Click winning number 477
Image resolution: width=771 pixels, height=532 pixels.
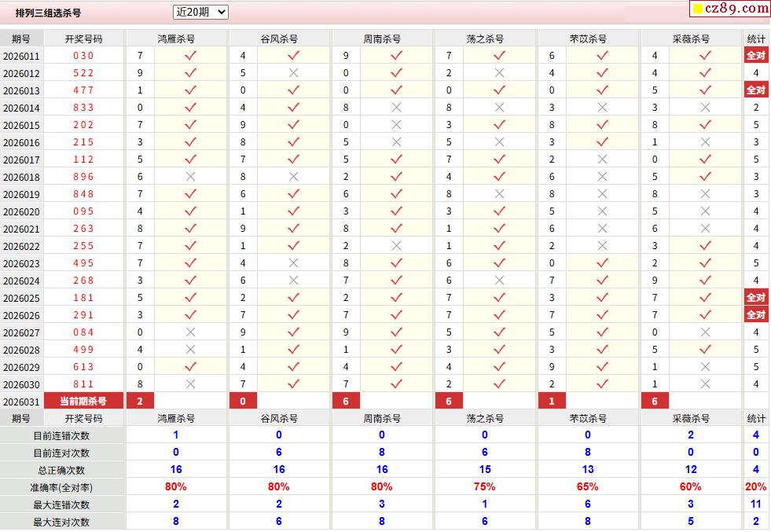click(83, 90)
